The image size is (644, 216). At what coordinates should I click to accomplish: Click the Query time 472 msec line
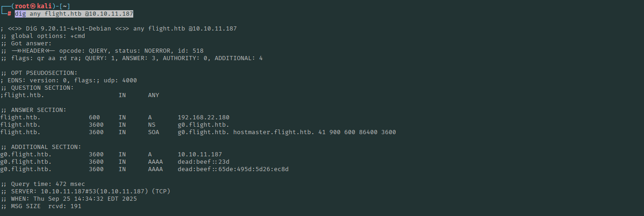48,184
